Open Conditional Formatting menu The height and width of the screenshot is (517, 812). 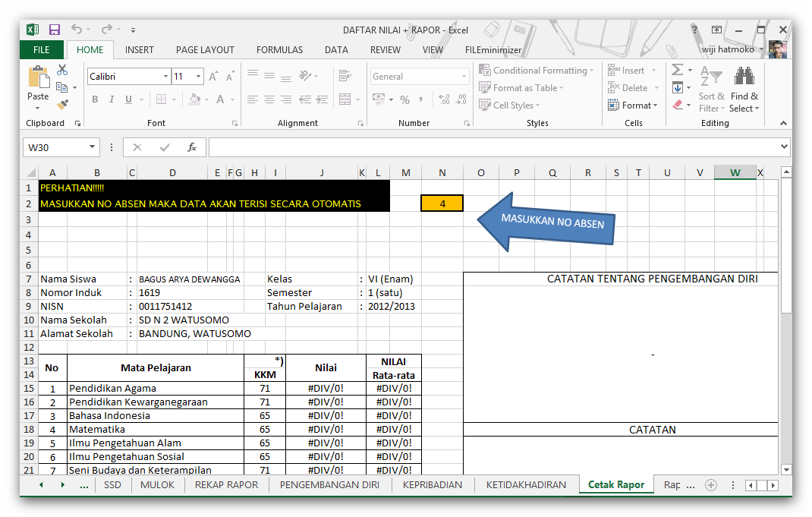[536, 70]
